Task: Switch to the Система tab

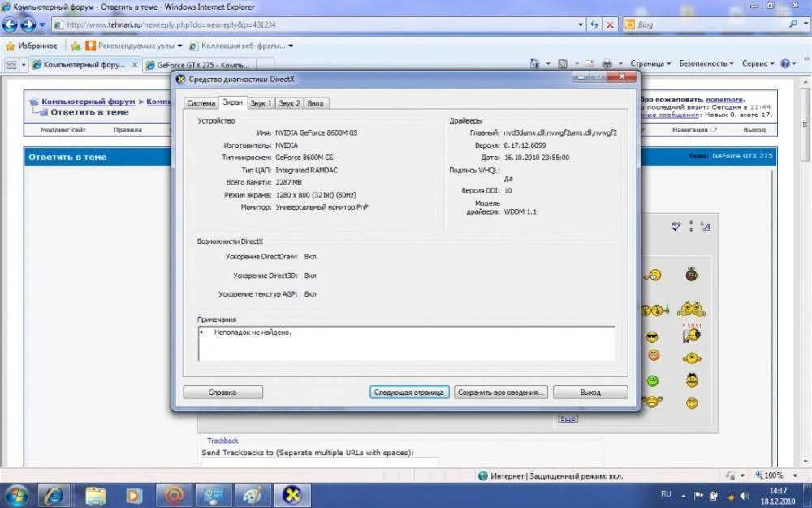Action: (x=201, y=103)
